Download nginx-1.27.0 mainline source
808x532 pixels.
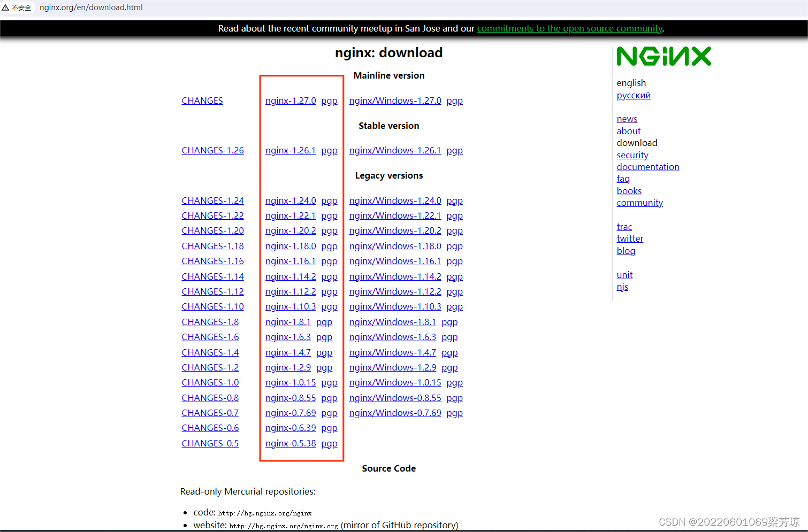click(x=291, y=101)
